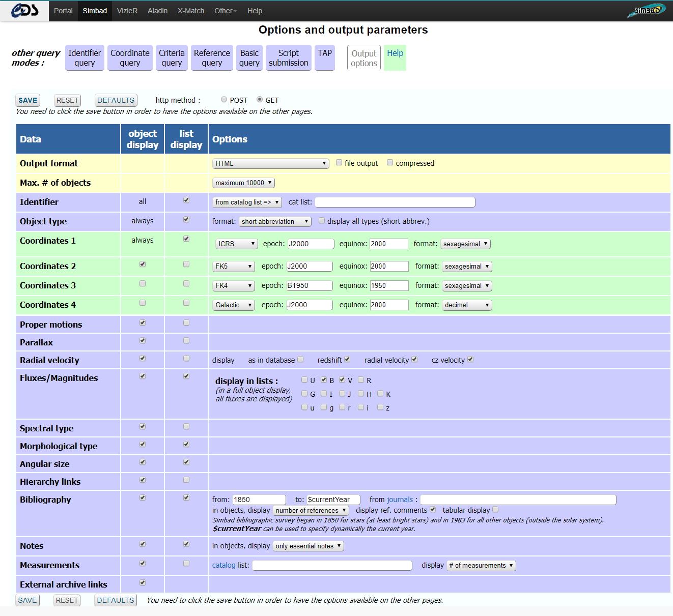Switch to Basic query mode
The height and width of the screenshot is (616, 673).
point(249,57)
